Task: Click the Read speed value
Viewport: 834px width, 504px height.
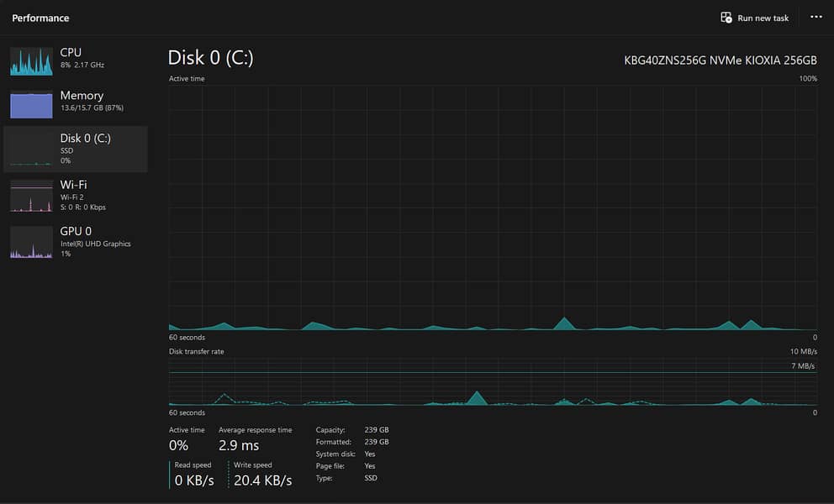Action: click(193, 480)
